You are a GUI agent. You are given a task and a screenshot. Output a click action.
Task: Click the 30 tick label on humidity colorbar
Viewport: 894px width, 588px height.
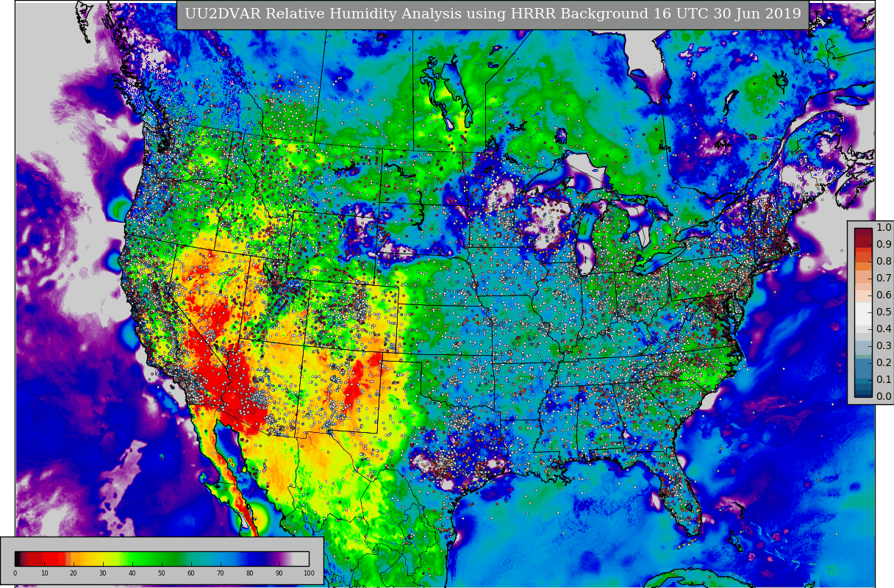[103, 573]
